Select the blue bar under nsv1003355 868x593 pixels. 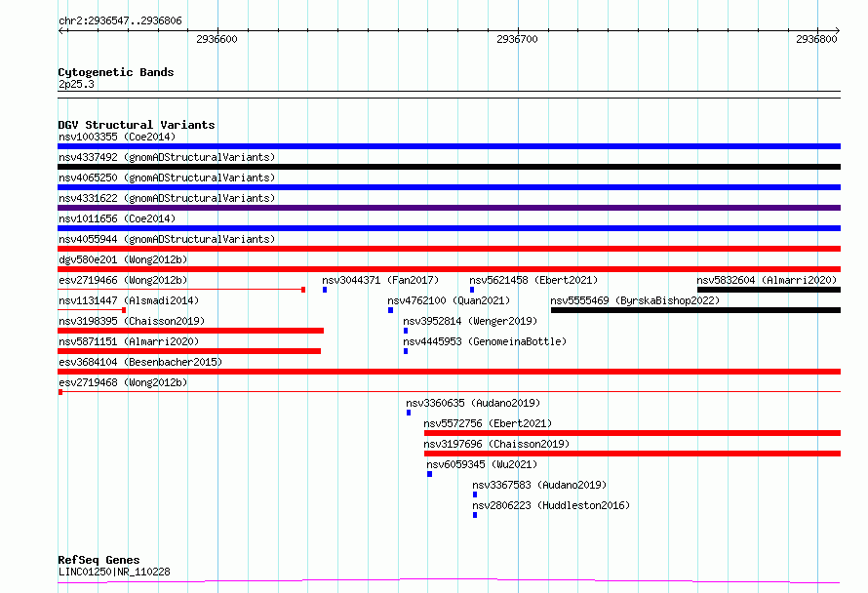point(449,146)
